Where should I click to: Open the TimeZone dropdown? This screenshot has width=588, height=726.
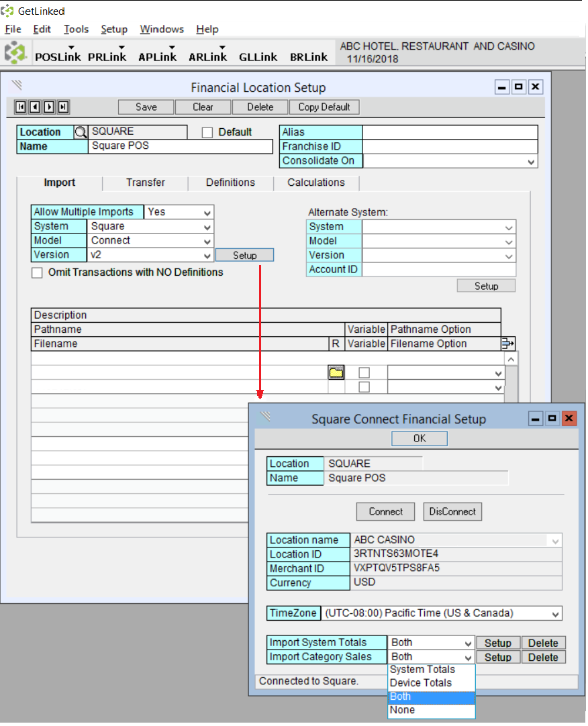[x=555, y=614]
